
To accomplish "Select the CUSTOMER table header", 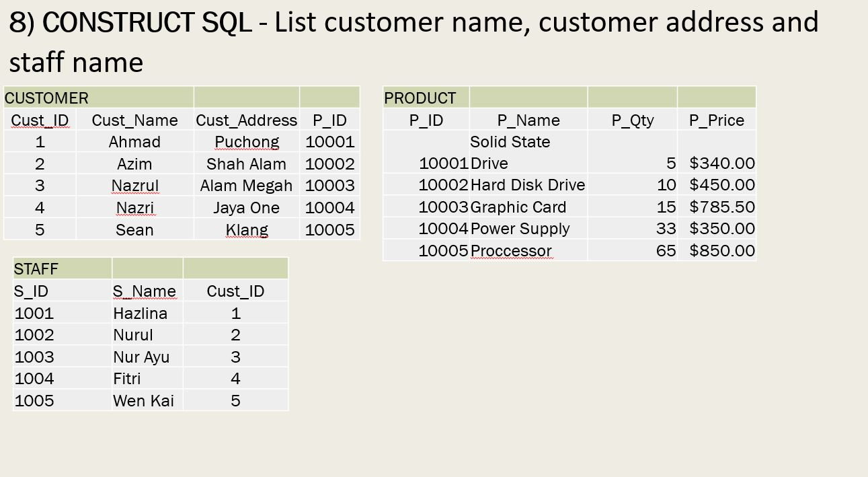I will click(46, 98).
